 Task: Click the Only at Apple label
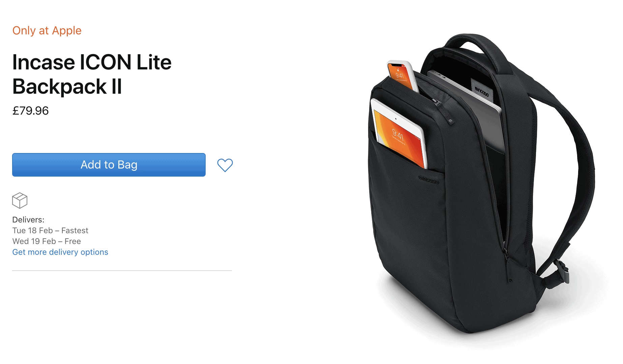[47, 31]
